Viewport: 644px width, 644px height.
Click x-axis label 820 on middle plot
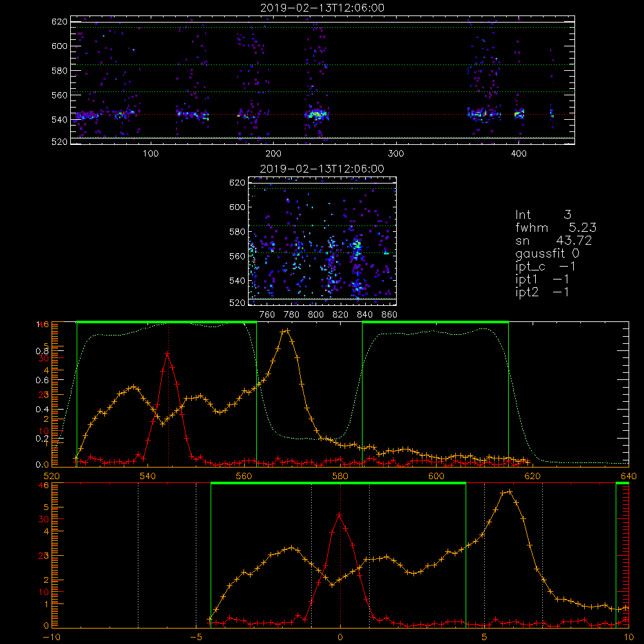pos(341,315)
